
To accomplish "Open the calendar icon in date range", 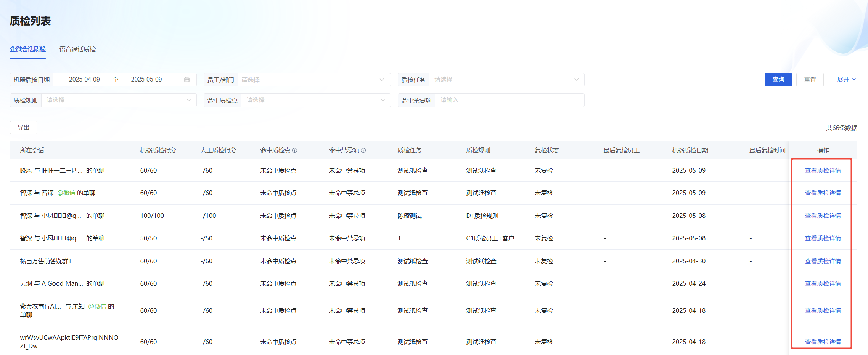I will click(x=187, y=80).
